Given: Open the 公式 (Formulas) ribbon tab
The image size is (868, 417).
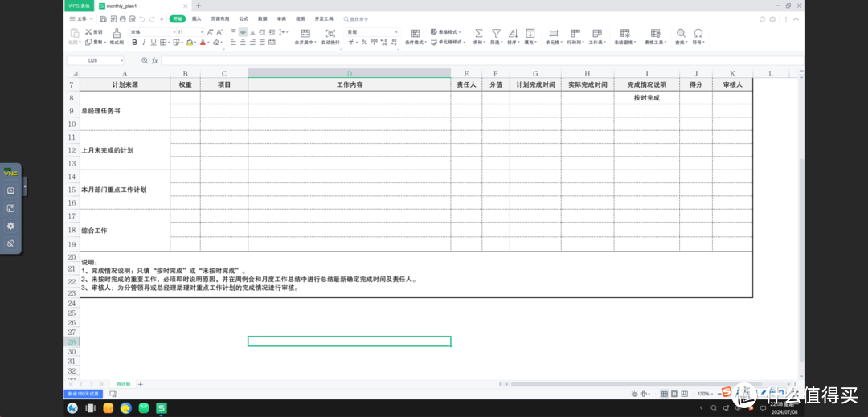Looking at the screenshot, I should point(244,18).
